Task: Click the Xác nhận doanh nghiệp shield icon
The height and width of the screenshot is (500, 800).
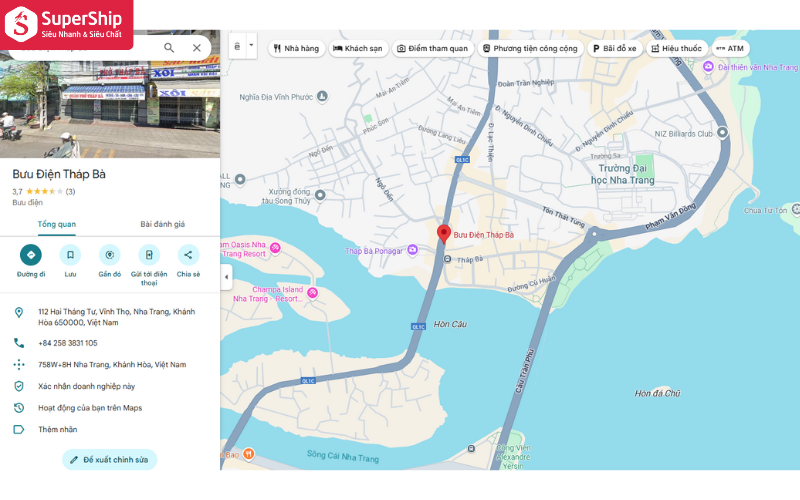Action: [x=19, y=386]
